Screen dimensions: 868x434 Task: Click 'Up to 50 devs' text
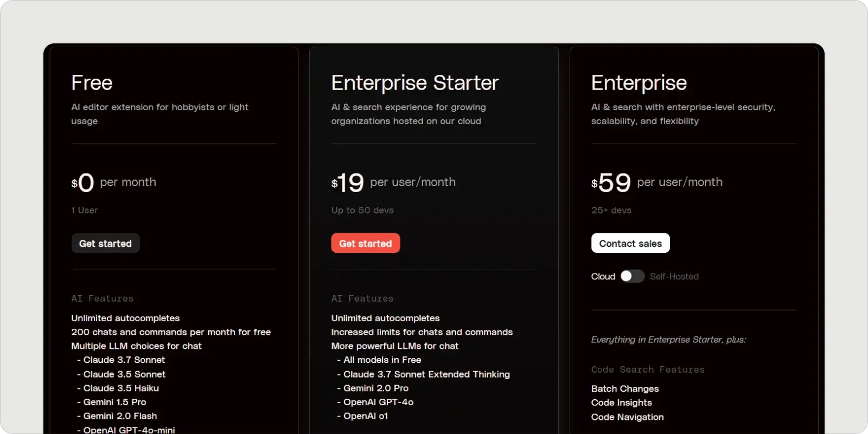point(362,210)
